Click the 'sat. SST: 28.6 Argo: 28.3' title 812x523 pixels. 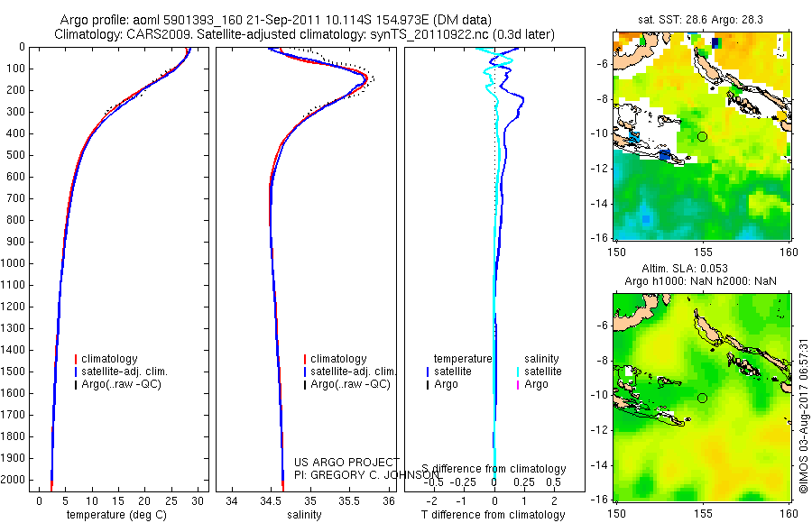[x=700, y=20]
